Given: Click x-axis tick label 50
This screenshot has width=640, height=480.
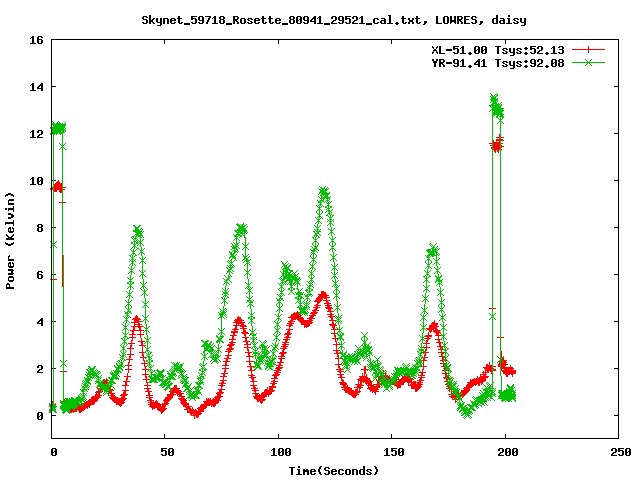Looking at the screenshot, I should click(167, 452).
